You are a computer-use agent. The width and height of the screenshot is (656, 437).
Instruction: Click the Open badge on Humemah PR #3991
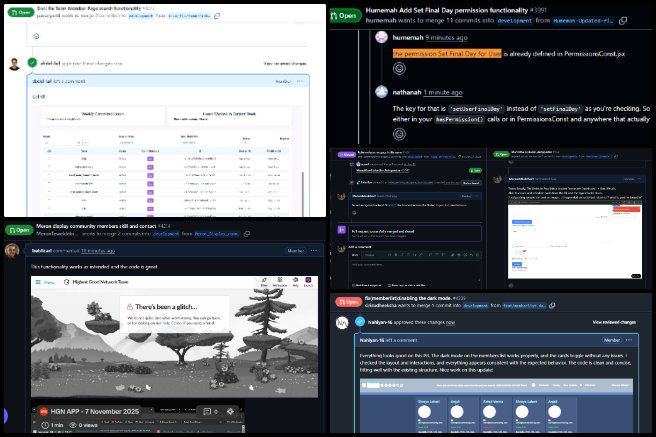(x=344, y=15)
